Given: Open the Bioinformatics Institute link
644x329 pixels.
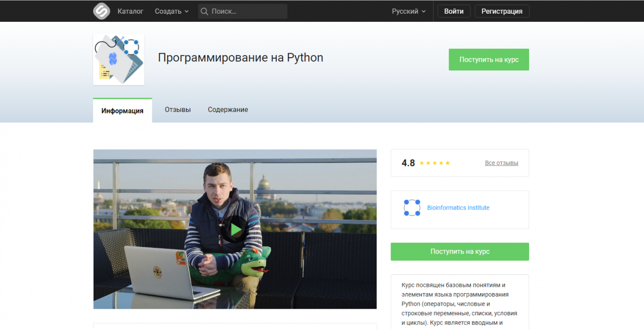Looking at the screenshot, I should tap(458, 208).
